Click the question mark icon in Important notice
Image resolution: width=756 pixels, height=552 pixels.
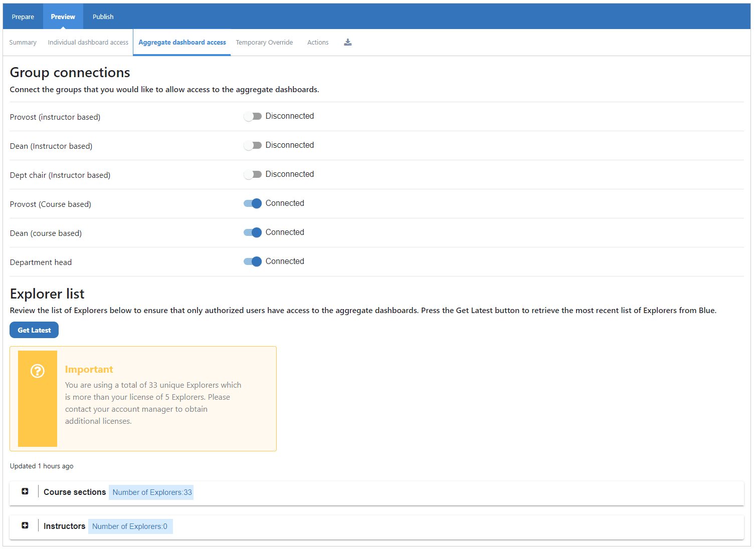click(38, 371)
